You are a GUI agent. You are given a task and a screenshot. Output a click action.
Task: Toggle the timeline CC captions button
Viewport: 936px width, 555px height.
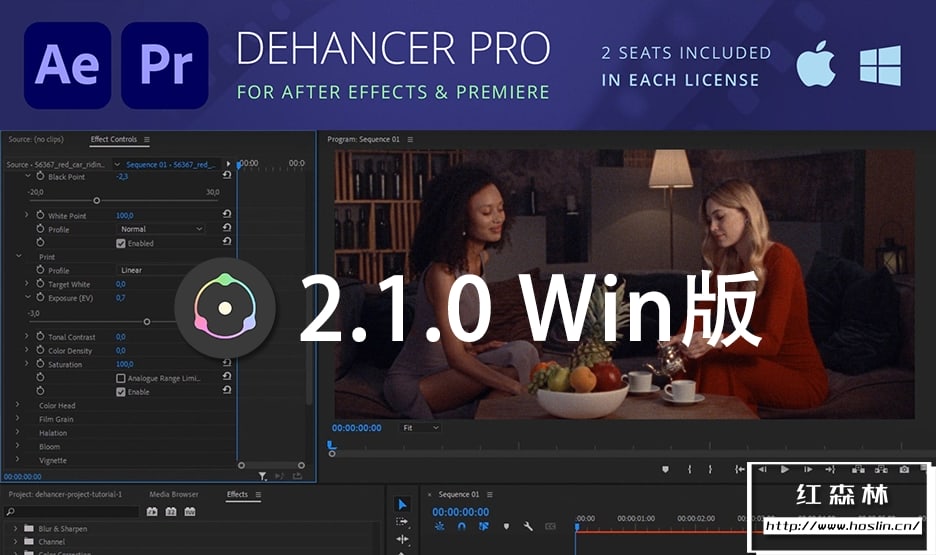coord(550,526)
